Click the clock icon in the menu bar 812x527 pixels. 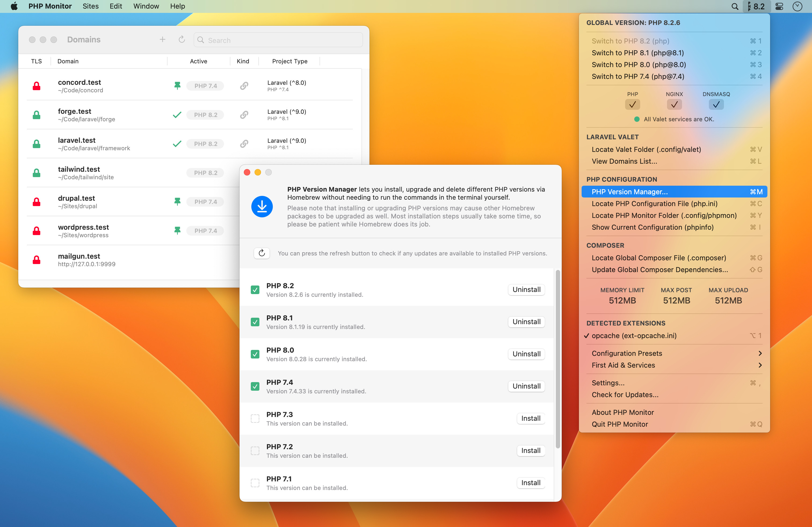click(797, 6)
